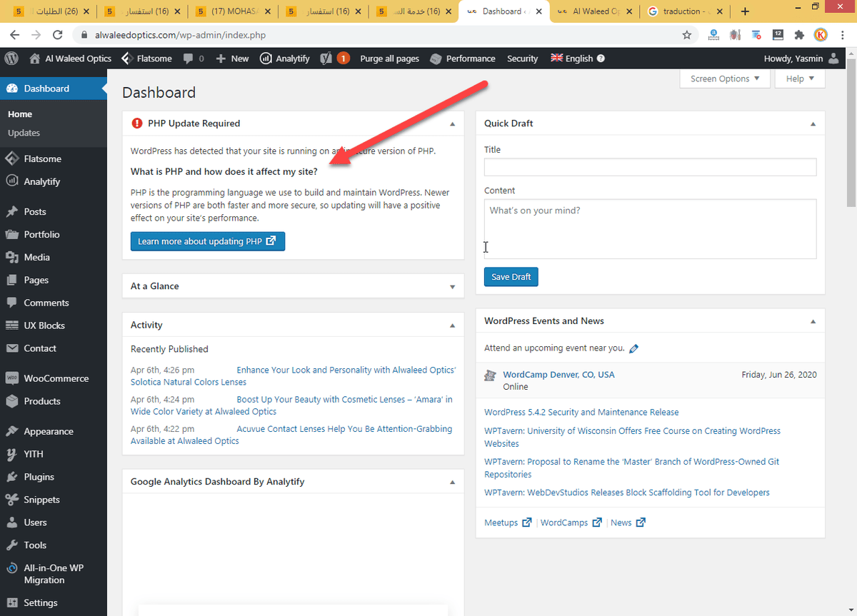Open Snippets in the sidebar

click(x=54, y=500)
